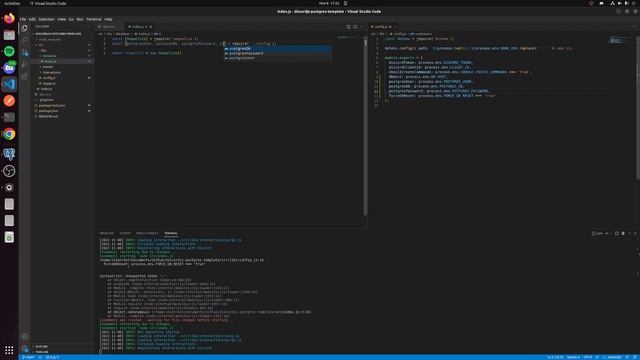Select the Terminal panel tab
This screenshot has height=360, width=640.
tap(171, 233)
